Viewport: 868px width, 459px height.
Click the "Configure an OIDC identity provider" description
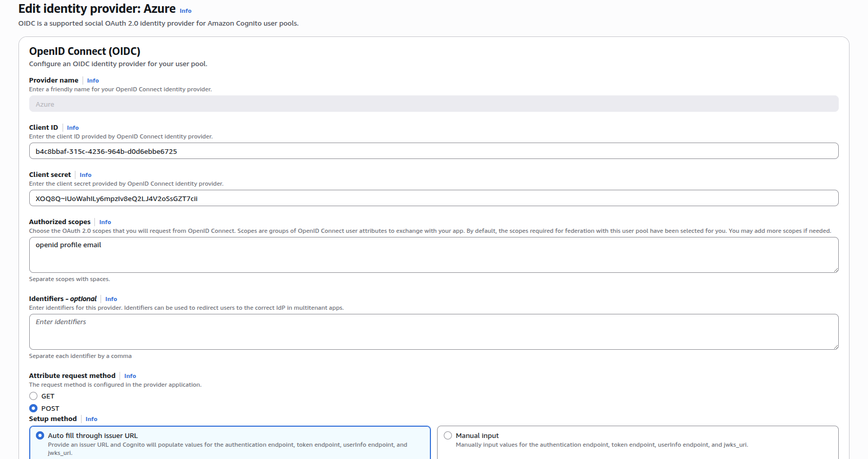118,64
